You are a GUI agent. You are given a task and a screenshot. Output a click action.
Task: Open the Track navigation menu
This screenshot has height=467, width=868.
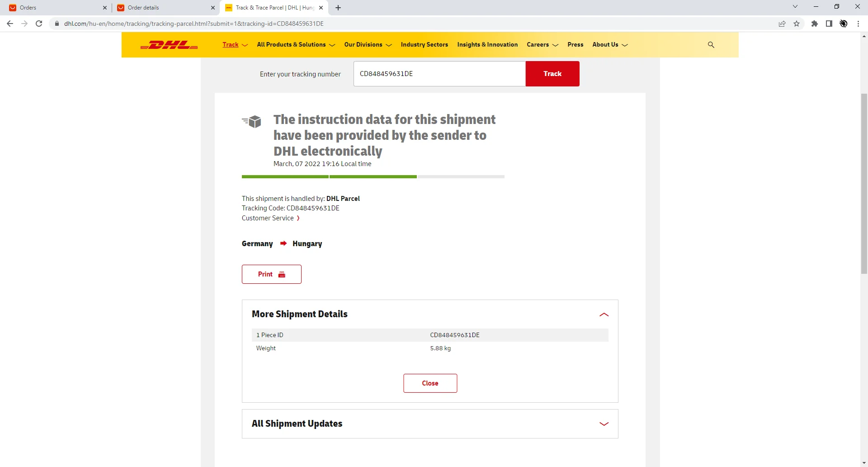click(235, 45)
